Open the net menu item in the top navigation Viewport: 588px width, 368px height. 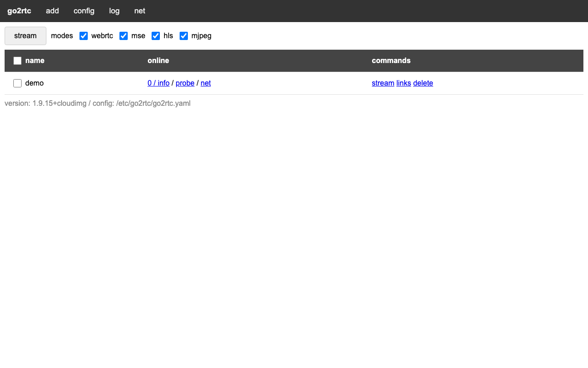point(140,11)
